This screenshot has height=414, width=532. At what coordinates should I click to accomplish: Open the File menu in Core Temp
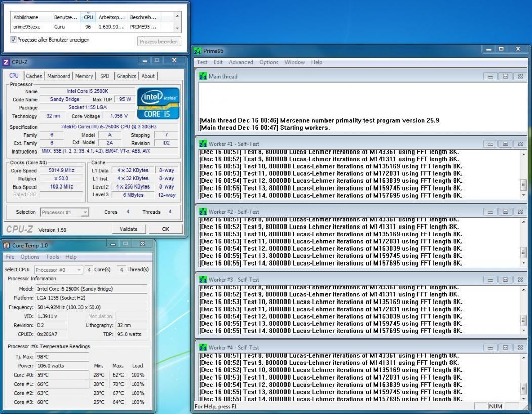point(10,257)
